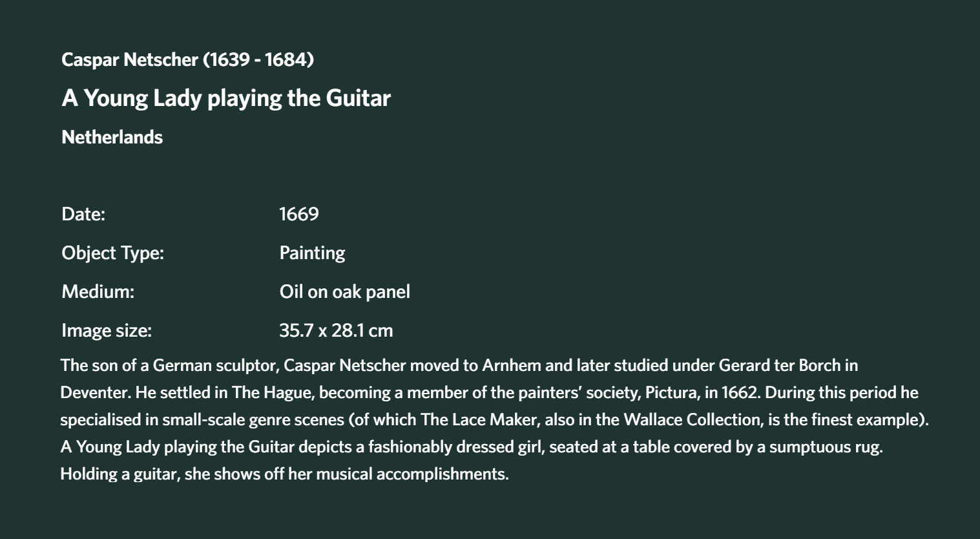
Task: Select the title A Young Lady playing the Guitar
Action: click(226, 98)
